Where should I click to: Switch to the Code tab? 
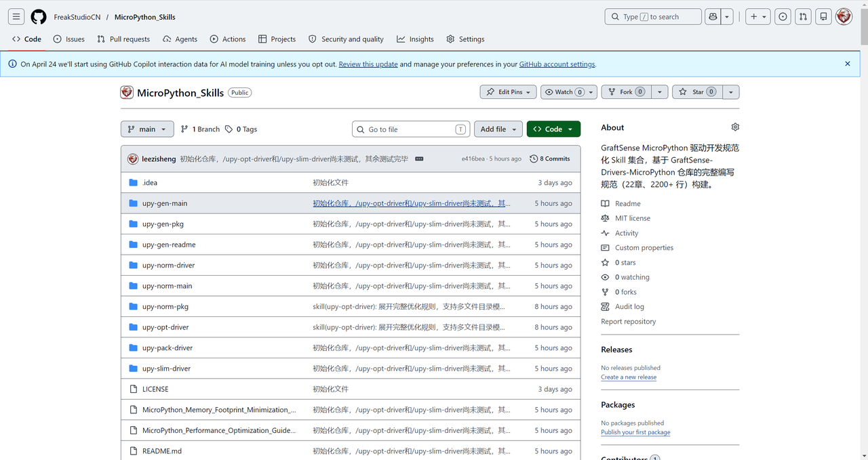pos(26,39)
